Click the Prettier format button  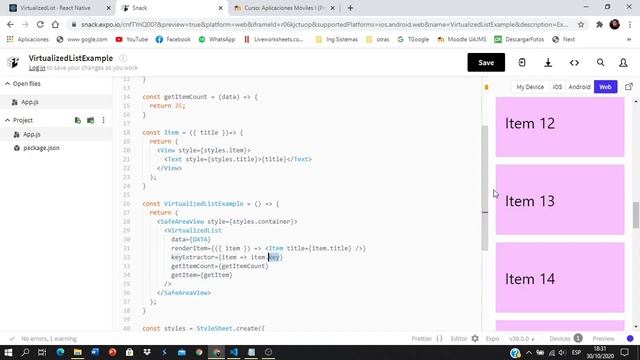427,338
